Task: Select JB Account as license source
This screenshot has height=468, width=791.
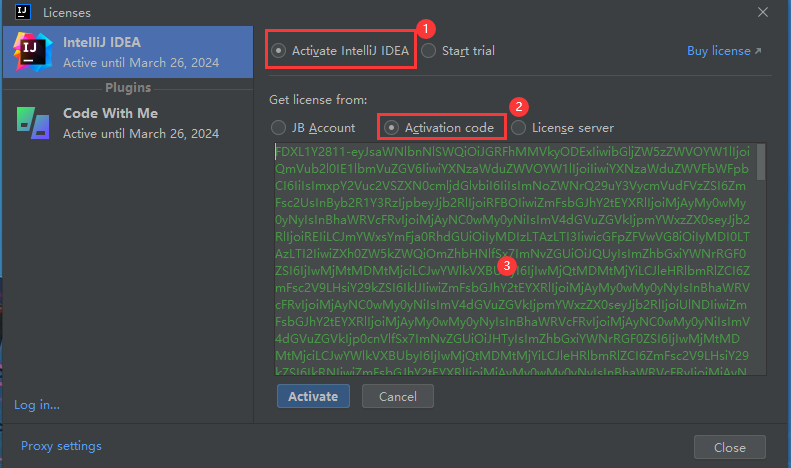Action: point(279,128)
